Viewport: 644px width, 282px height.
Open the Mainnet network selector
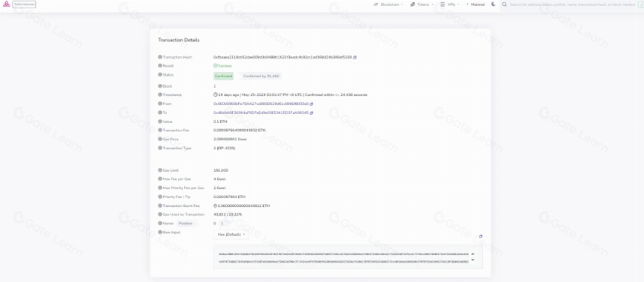[476, 4]
